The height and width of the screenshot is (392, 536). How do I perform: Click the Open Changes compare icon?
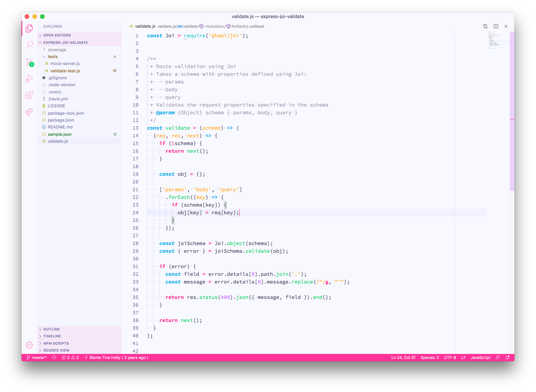(485, 26)
